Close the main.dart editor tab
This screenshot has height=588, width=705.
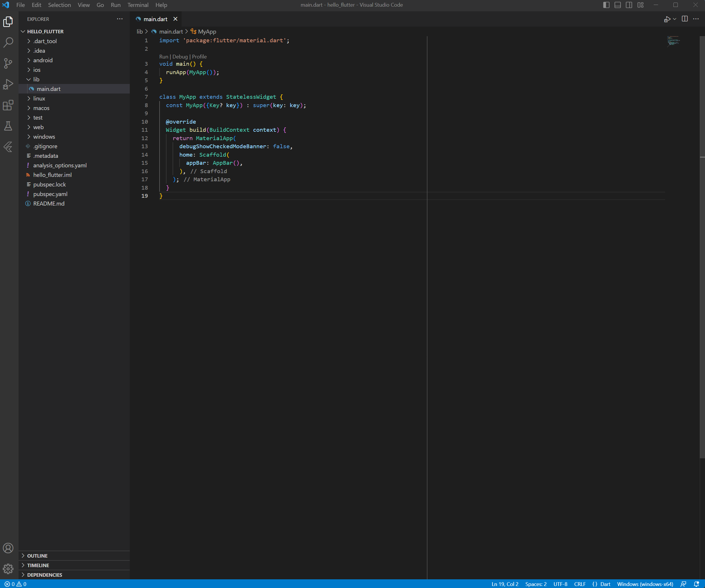tap(175, 19)
